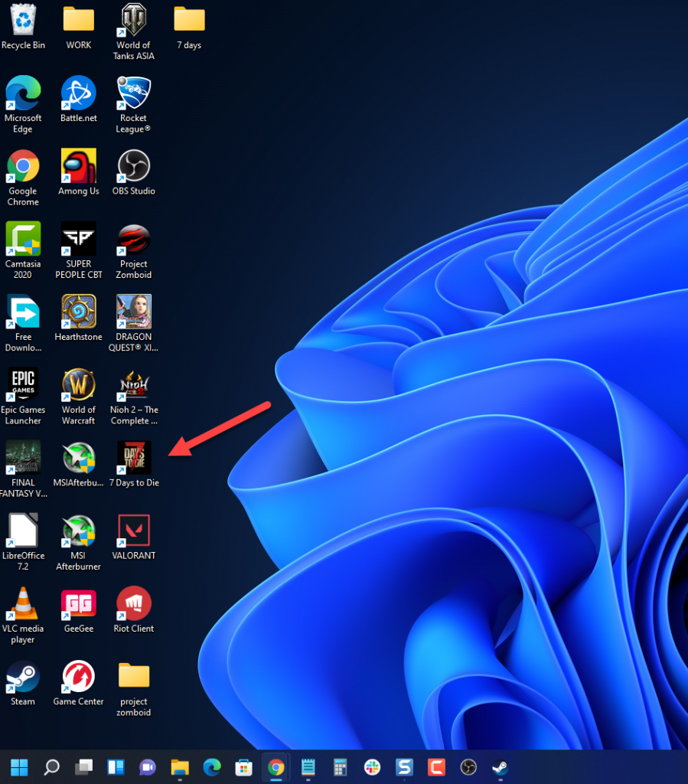Launch Edge from the taskbar

click(x=212, y=767)
